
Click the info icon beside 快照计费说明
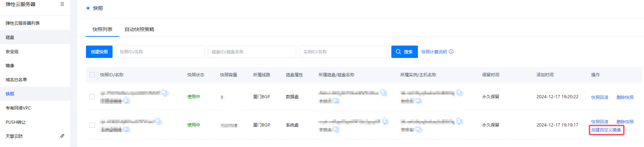[451, 52]
